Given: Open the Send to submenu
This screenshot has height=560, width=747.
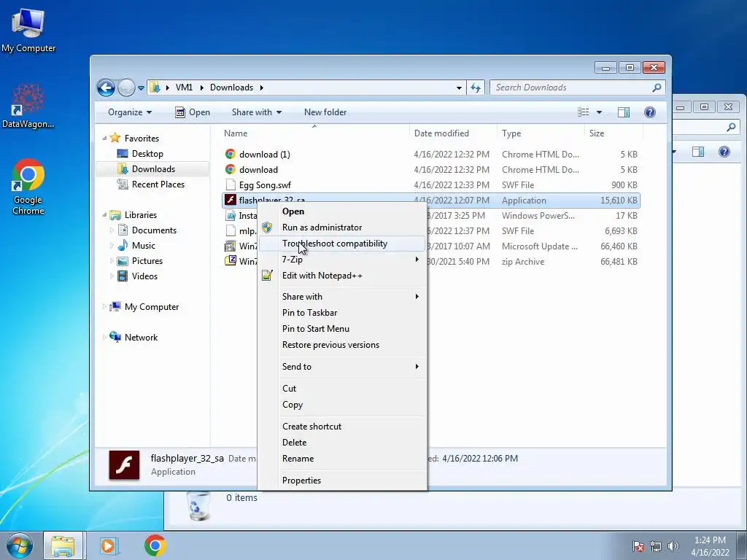Looking at the screenshot, I should click(342, 367).
